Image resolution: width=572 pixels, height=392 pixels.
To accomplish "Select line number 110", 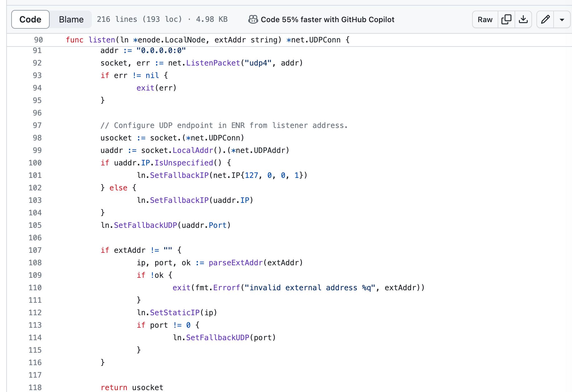I will pos(35,288).
